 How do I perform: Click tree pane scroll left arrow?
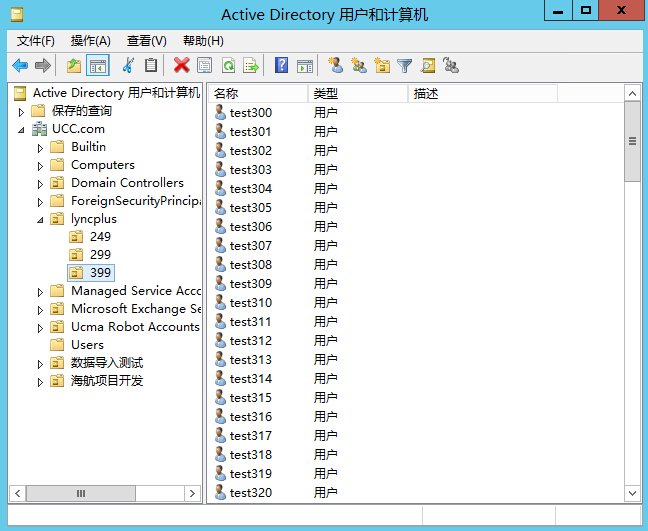[x=17, y=493]
